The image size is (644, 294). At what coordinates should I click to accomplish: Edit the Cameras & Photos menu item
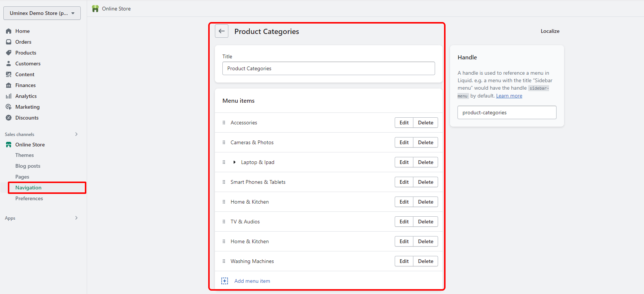404,142
